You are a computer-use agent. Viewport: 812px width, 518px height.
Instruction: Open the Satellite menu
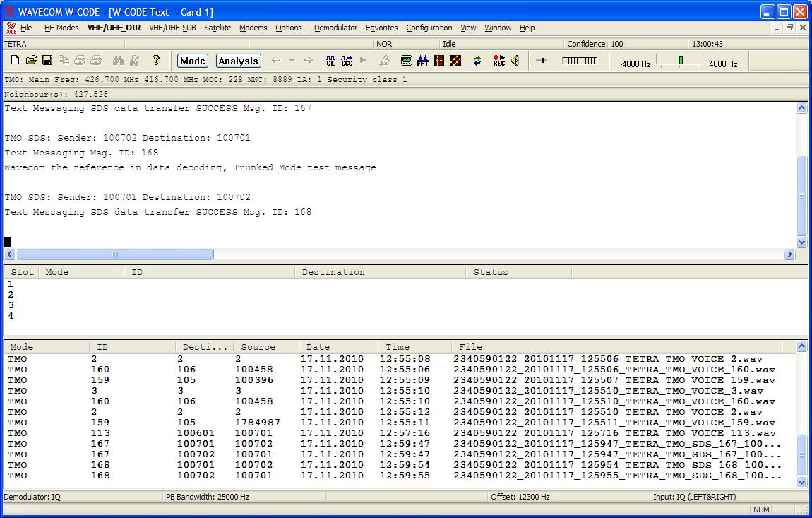[x=217, y=28]
